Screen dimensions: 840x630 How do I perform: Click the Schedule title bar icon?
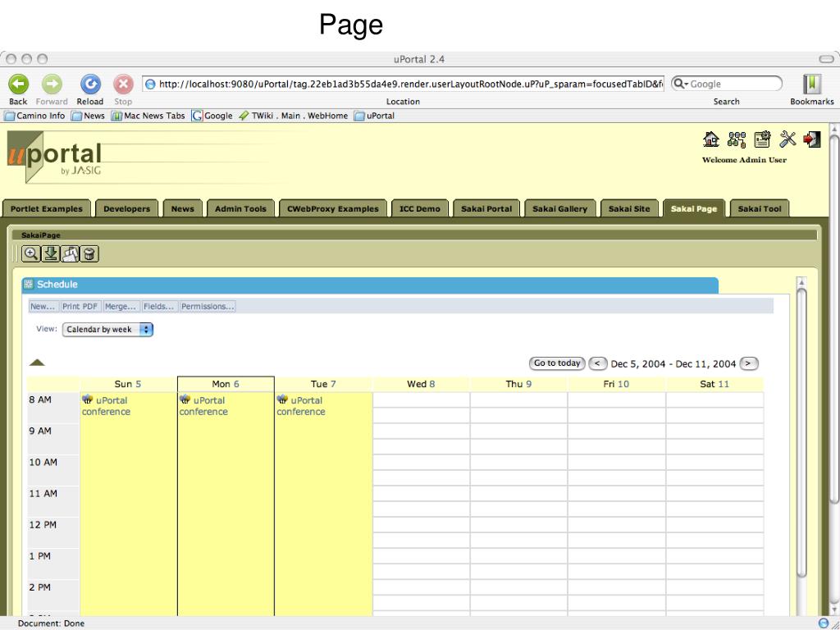[x=29, y=284]
